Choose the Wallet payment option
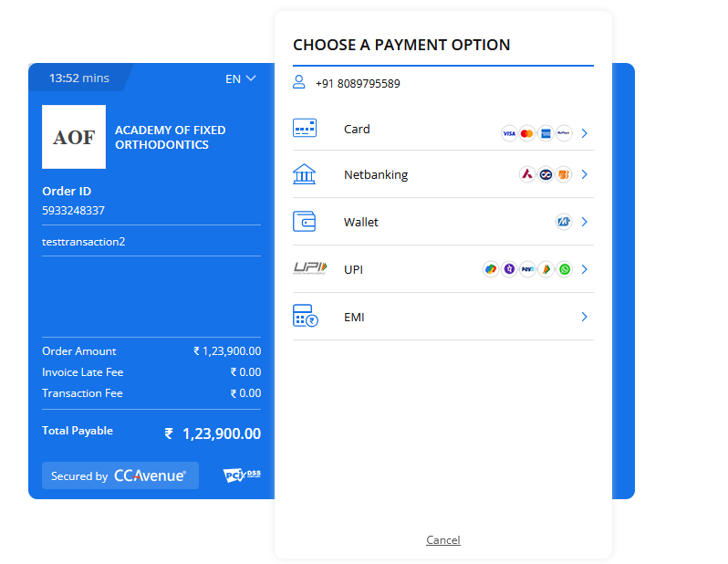 [361, 222]
